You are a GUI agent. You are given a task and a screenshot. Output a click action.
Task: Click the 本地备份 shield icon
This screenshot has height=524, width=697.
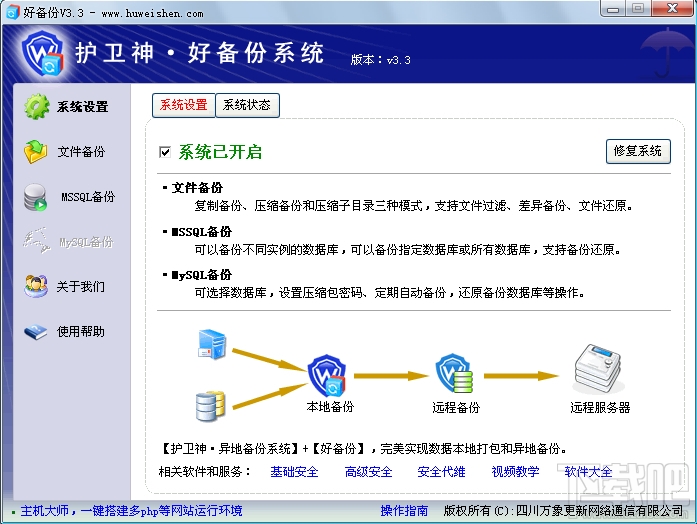[x=327, y=376]
